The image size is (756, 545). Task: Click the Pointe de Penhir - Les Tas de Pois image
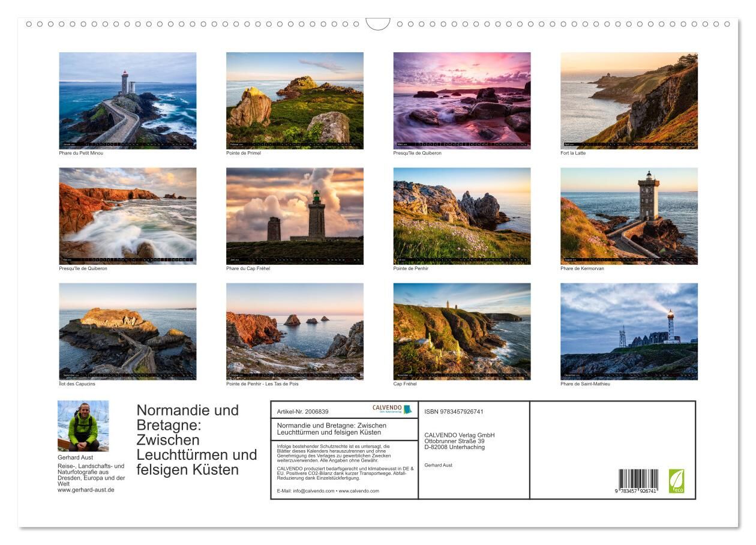point(295,331)
